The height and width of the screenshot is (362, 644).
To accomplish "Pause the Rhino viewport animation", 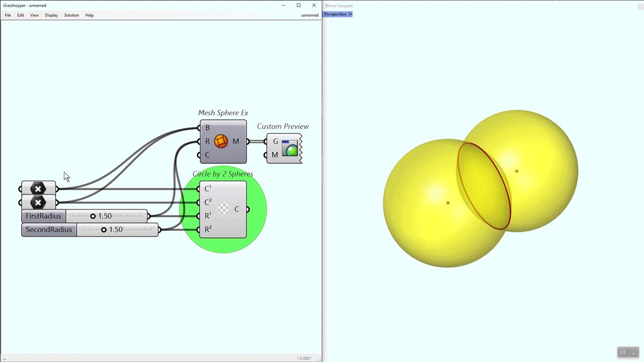I will point(622,352).
